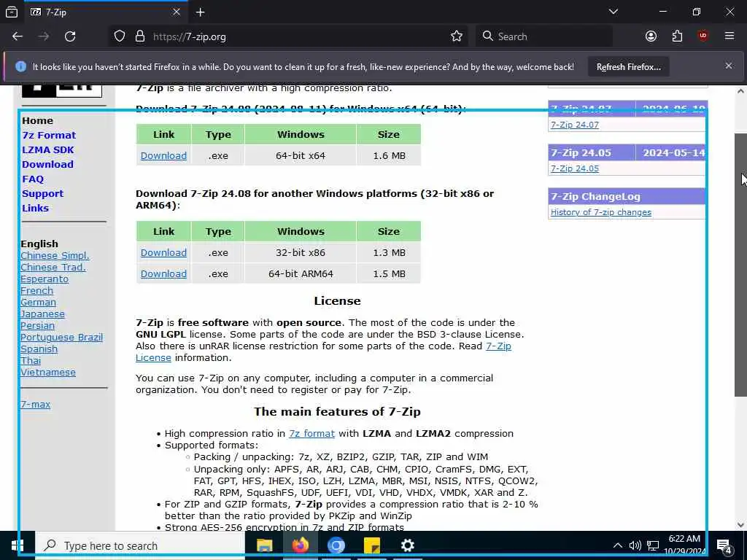This screenshot has width=747, height=560.
Task: Click the info icon in the notification bar
Action: click(20, 66)
